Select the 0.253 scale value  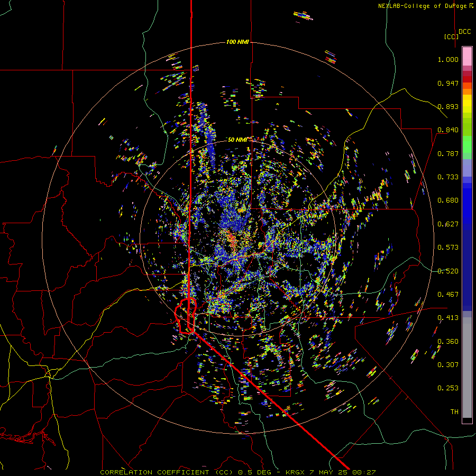[x=448, y=388]
